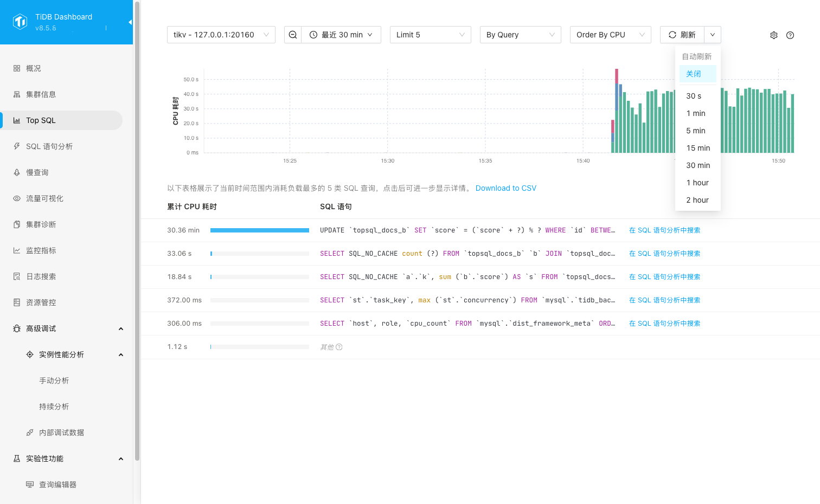This screenshot has width=820, height=504.
Task: Click the UPDATE query CPU usage bar
Action: (x=259, y=230)
